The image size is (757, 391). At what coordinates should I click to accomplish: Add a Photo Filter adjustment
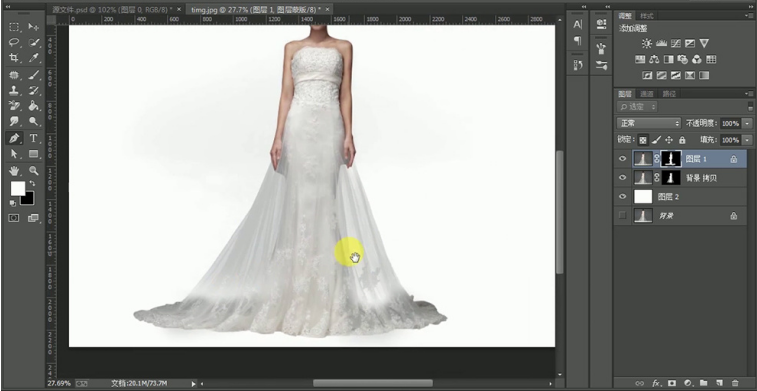point(683,59)
